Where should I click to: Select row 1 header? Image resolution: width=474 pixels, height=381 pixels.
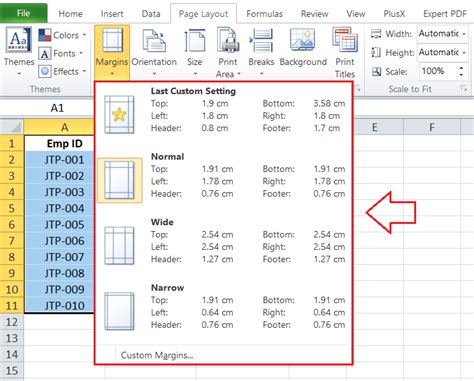(12, 143)
